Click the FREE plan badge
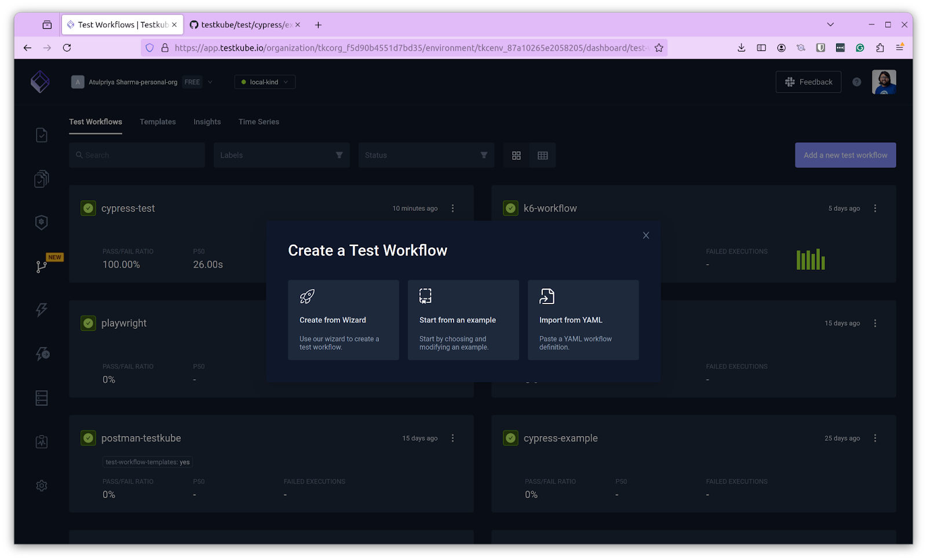The image size is (927, 560). click(192, 82)
